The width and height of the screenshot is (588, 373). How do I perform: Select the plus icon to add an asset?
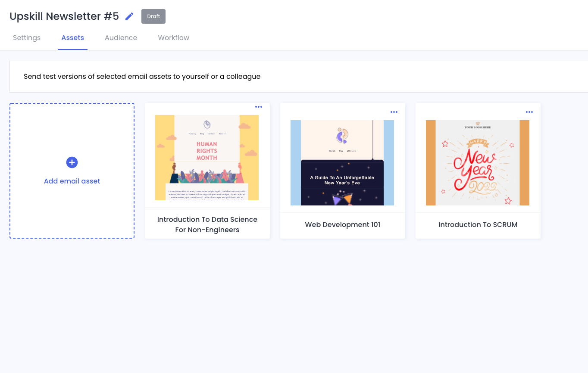pyautogui.click(x=72, y=162)
